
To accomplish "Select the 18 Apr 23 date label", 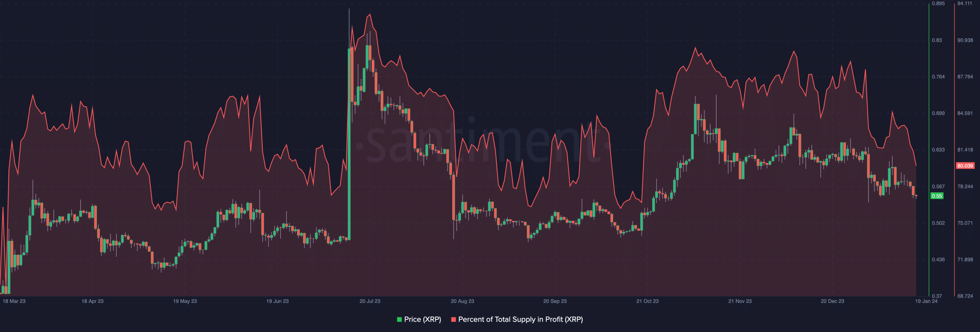I will (x=93, y=301).
